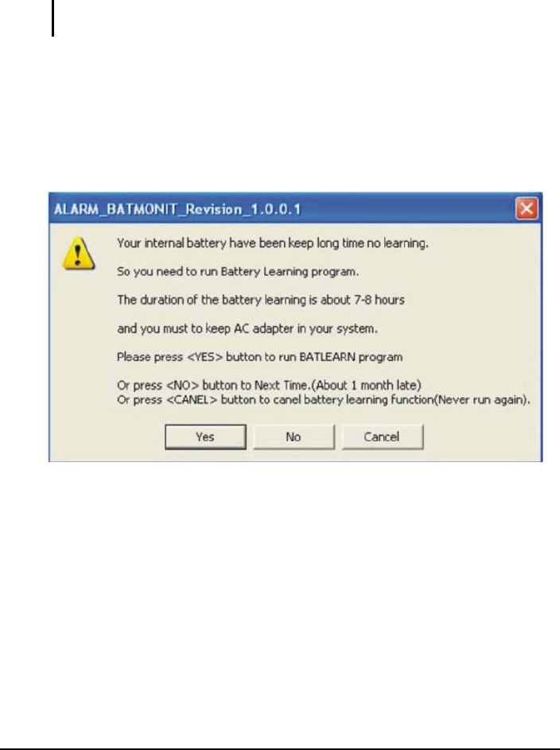Click the "Battery Learning program" phrase
This screenshot has height=750, width=560.
[289, 272]
